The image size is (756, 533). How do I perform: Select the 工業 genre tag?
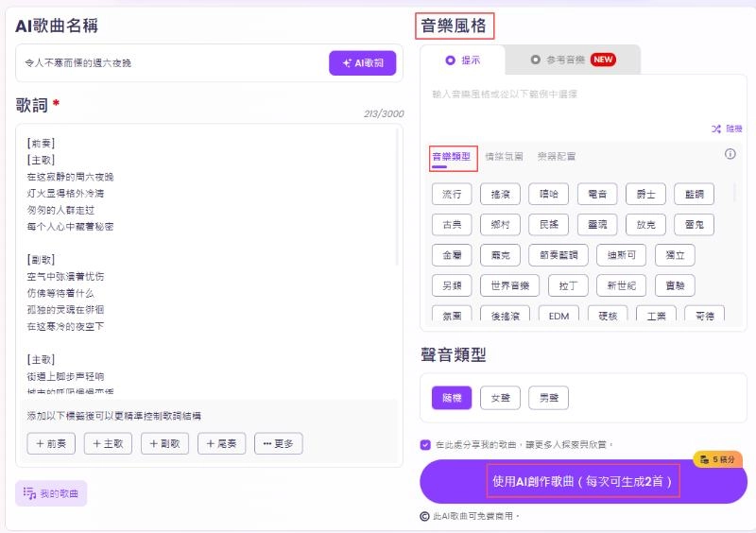point(656,315)
